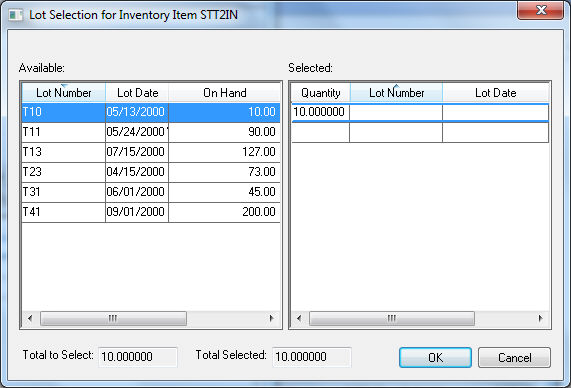The image size is (571, 388).
Task: Sort Selected list by Lot Number header
Action: pyautogui.click(x=397, y=93)
